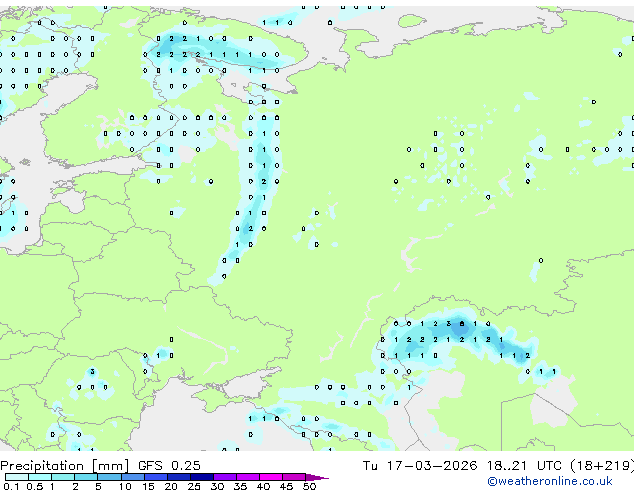Click the "[mm]" unit label
Screen dimensions: 634x490
[111, 466]
